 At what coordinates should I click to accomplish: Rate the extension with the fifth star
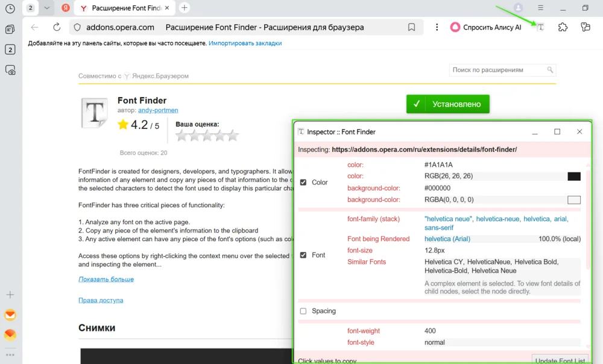(x=233, y=136)
